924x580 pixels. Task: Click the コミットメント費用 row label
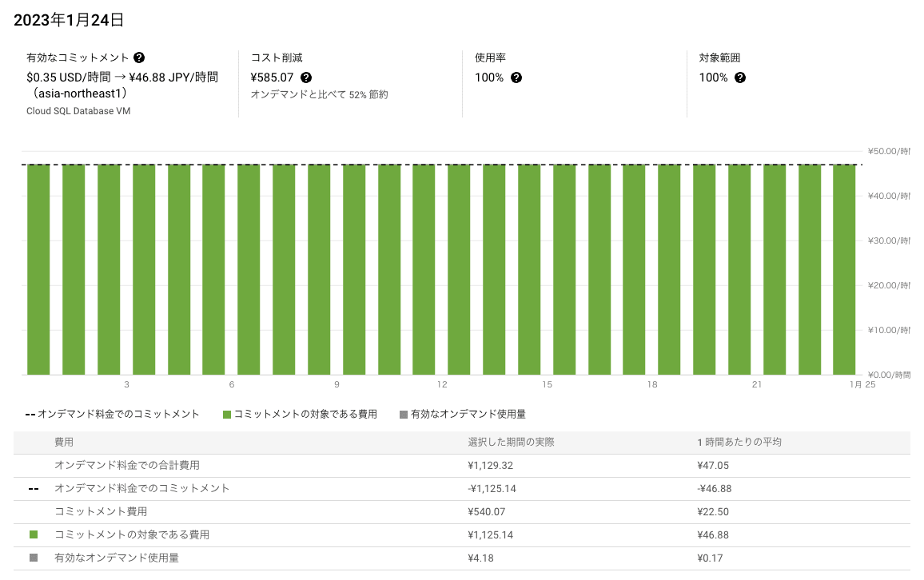point(101,512)
